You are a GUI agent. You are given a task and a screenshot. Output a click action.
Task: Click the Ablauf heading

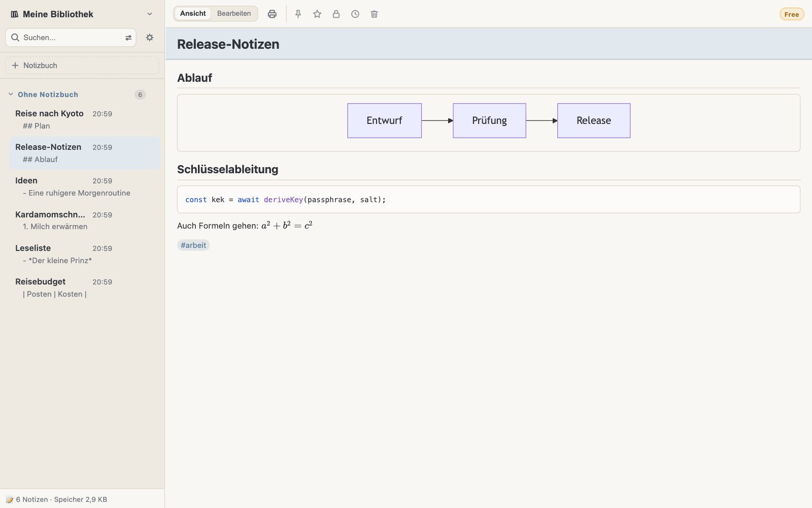click(x=194, y=78)
